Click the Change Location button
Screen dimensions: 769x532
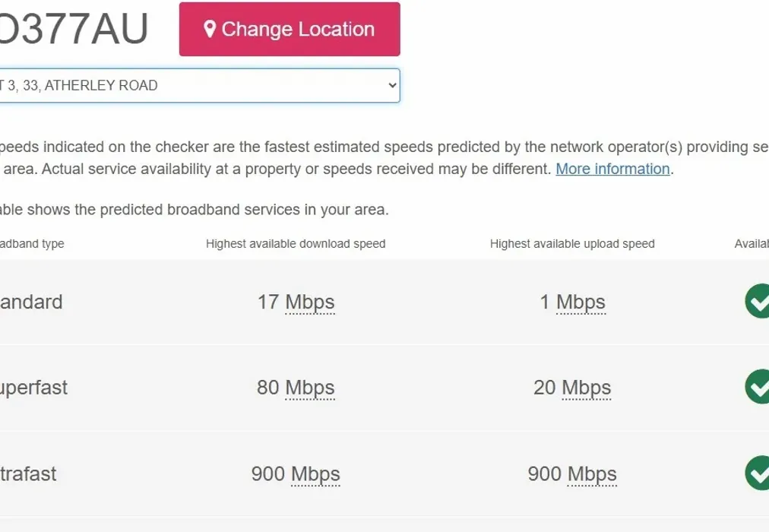point(290,30)
